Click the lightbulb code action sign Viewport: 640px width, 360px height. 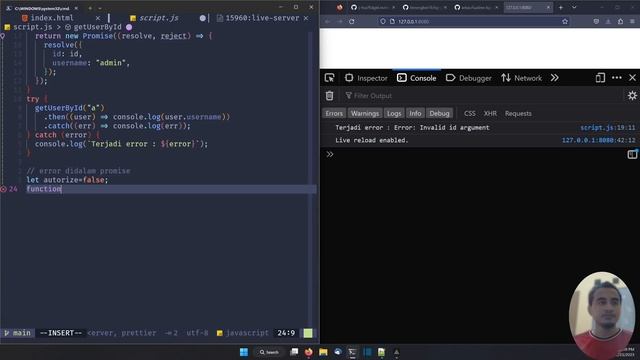tap(3, 36)
